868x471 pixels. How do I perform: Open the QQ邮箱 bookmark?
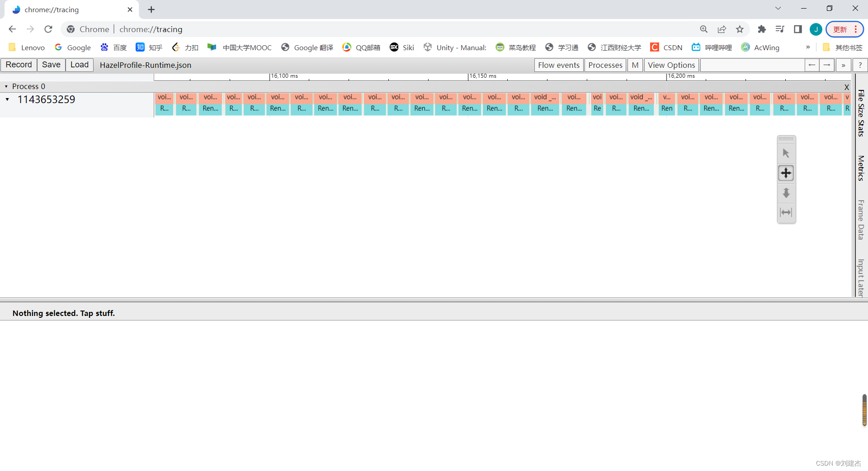tap(361, 47)
